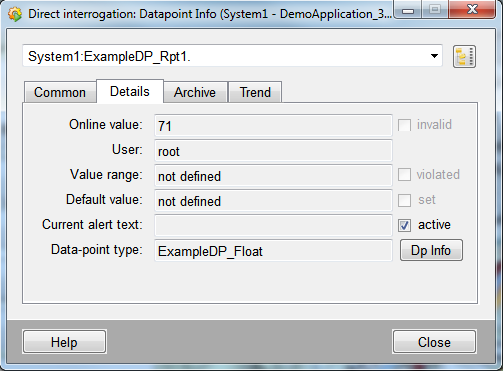Image resolution: width=503 pixels, height=371 pixels.
Task: Toggle the invalid checkbox
Action: tap(404, 125)
